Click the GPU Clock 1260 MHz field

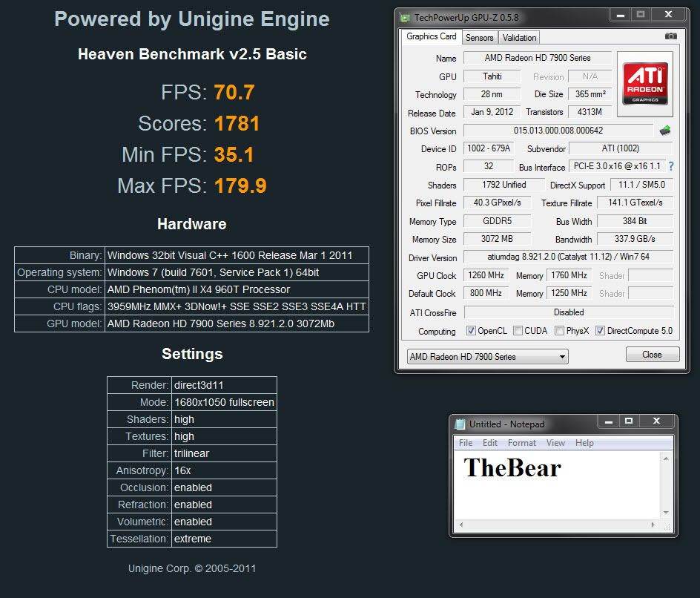pos(486,275)
